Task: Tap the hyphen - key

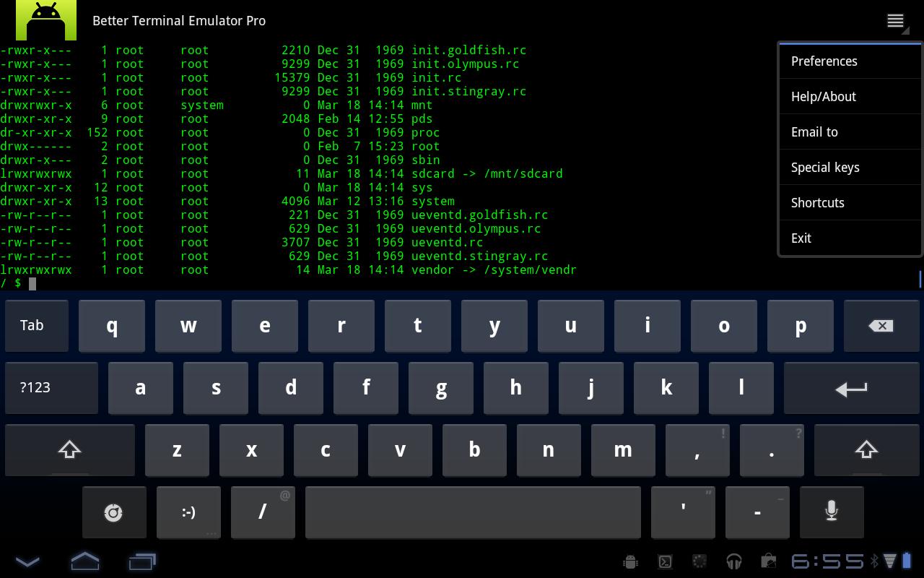Action: (x=757, y=512)
